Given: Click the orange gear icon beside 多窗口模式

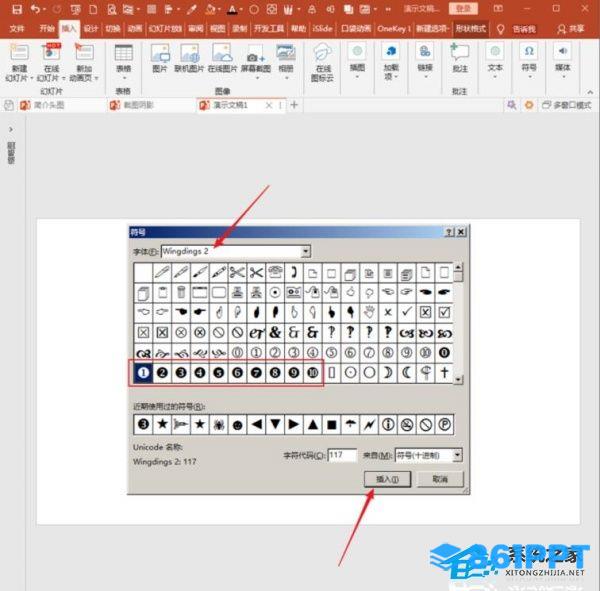Looking at the screenshot, I should [x=529, y=105].
